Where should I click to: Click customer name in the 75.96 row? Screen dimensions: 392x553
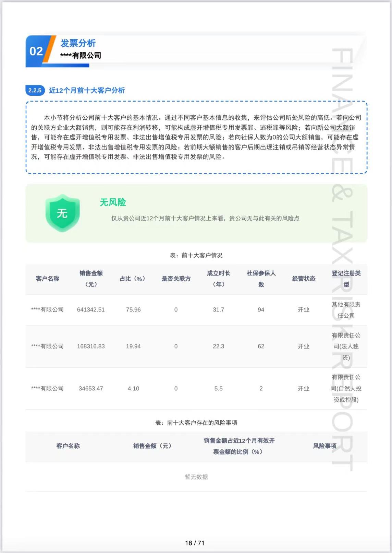point(47,309)
